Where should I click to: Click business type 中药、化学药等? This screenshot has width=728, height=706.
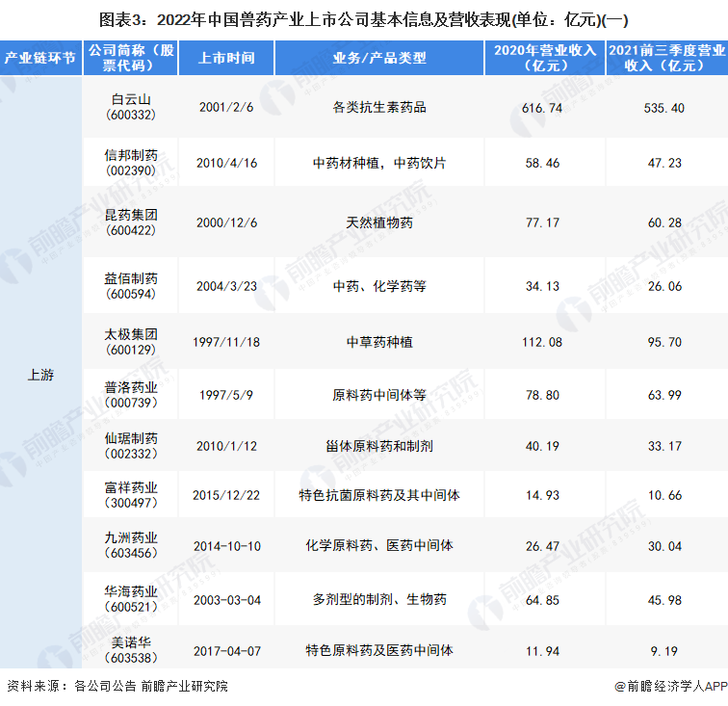tap(378, 286)
